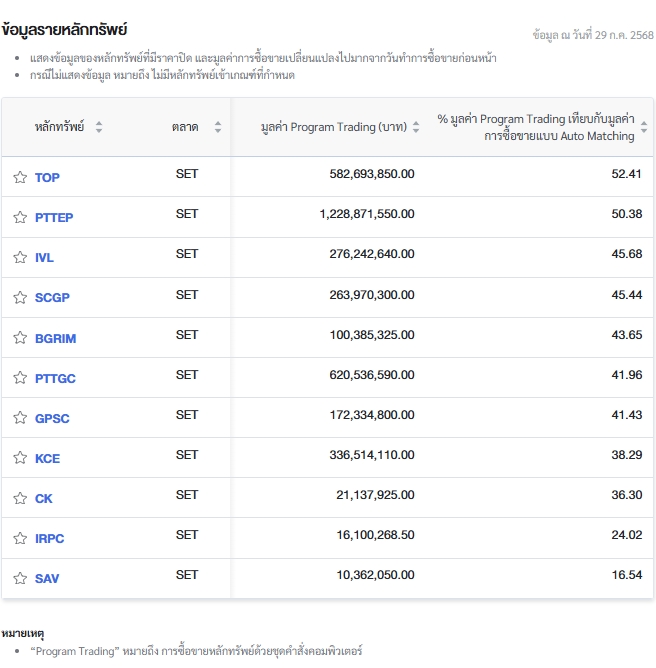Click the หมายเหตุ heading
Image resolution: width=656 pixels, height=668 pixels.
pos(23,634)
